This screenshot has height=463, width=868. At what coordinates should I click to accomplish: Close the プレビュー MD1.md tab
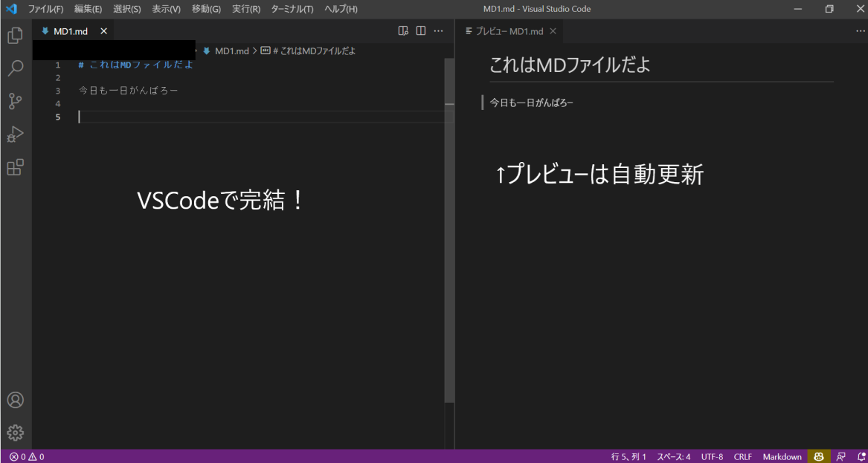pyautogui.click(x=553, y=31)
